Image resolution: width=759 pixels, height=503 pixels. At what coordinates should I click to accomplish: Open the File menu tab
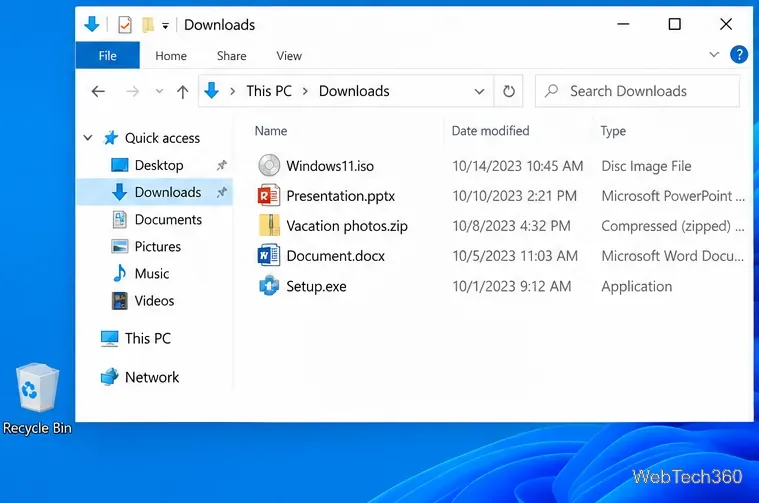(107, 55)
